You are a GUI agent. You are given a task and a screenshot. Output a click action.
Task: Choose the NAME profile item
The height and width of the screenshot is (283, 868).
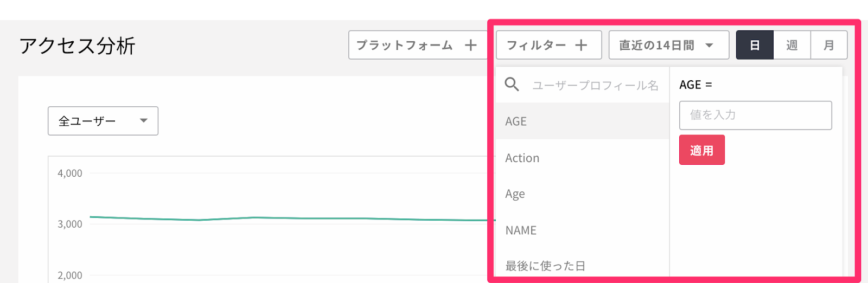(x=582, y=230)
